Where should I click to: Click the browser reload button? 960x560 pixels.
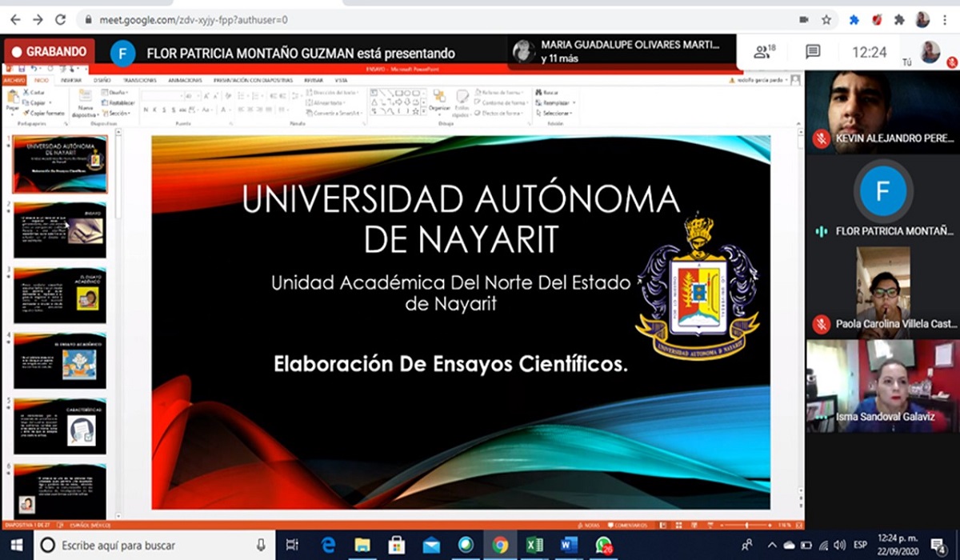[61, 19]
